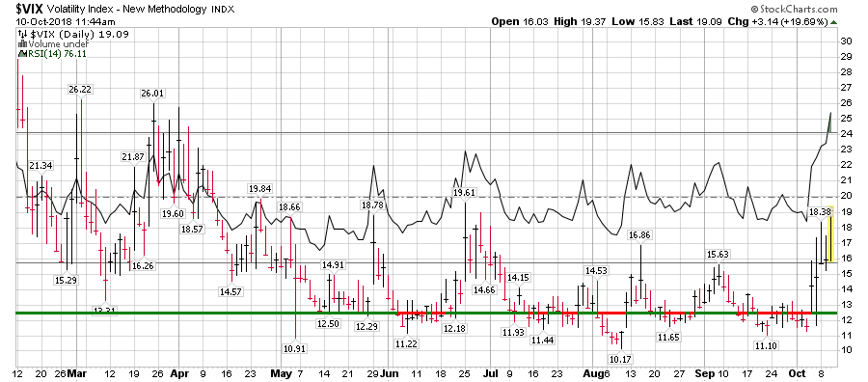This screenshot has height=382, width=868.
Task: Click the green up-arrow change indicator
Action: tap(833, 22)
